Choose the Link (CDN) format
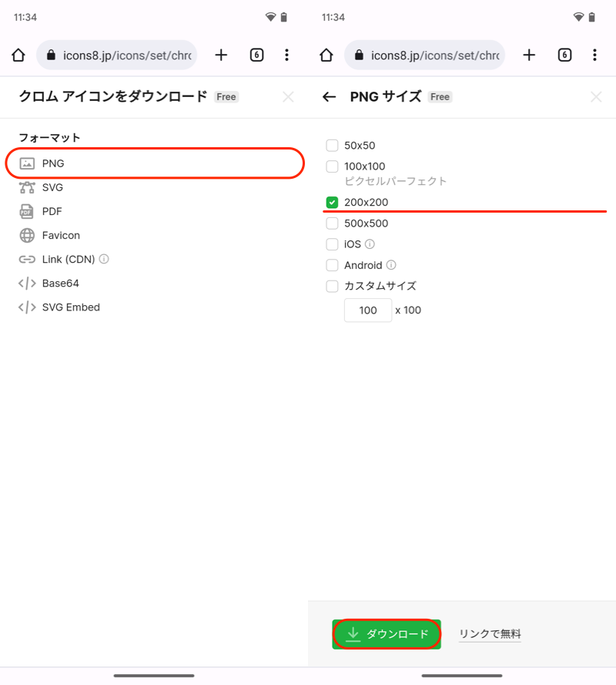 [68, 259]
